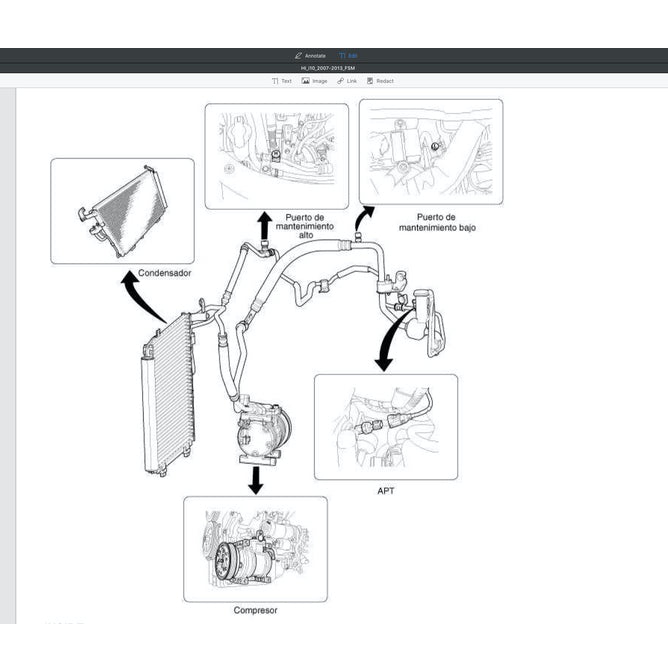Click the Compresor inset image
Screen dimensions: 668x668
[x=255, y=549]
